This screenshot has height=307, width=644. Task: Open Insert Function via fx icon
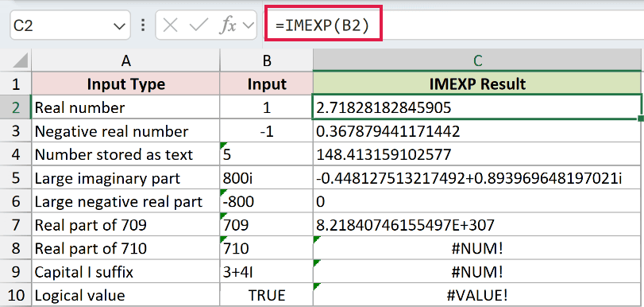tap(228, 26)
